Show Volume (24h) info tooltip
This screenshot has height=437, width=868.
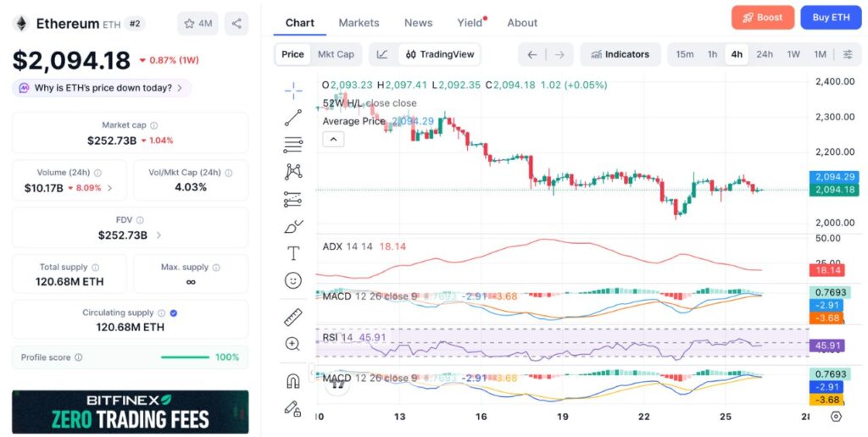coord(98,173)
